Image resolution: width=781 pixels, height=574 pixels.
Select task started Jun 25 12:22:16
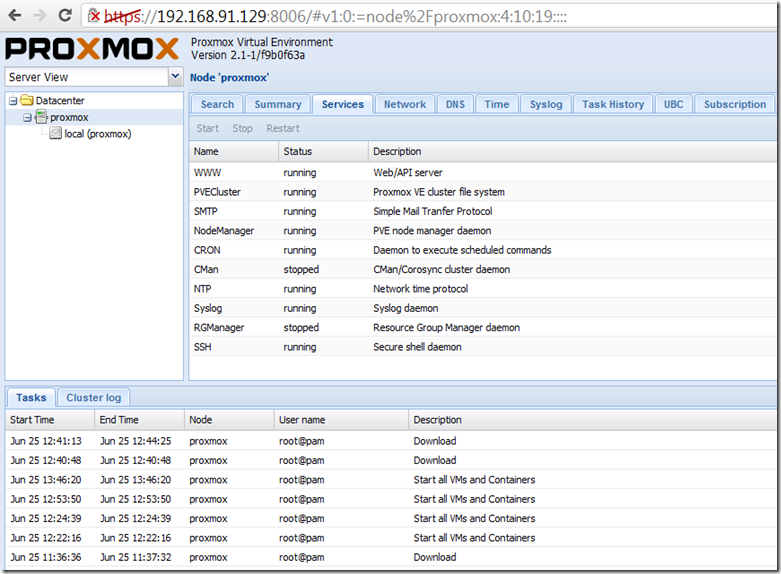click(391, 538)
